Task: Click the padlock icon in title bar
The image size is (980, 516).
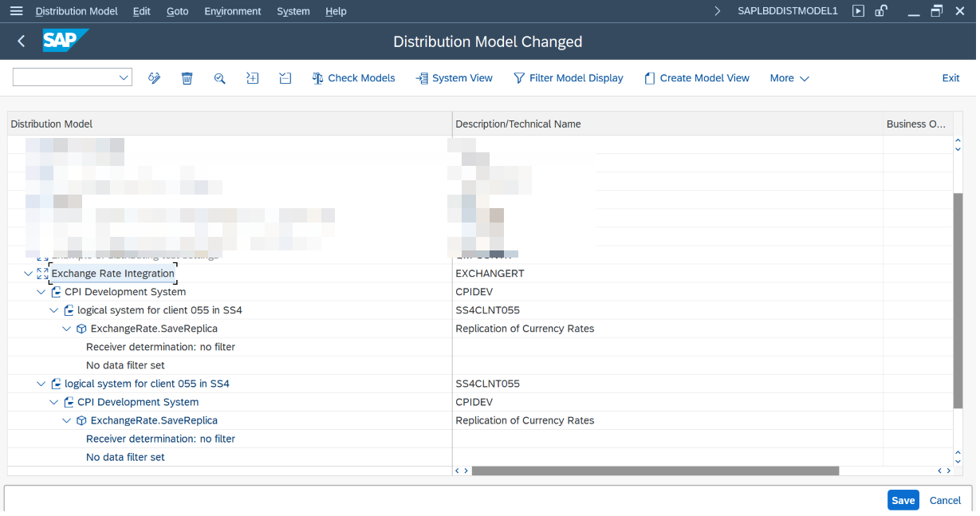Action: click(x=881, y=11)
